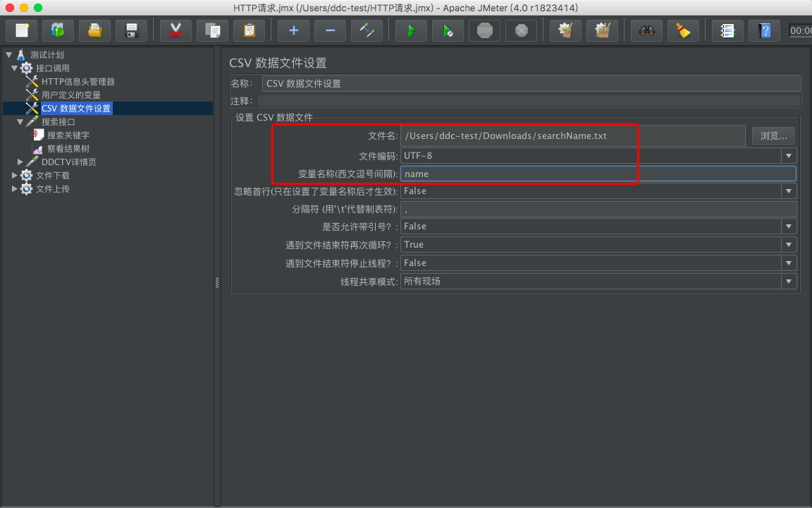Click the 注释 comments field
This screenshot has width=812, height=508.
529,101
